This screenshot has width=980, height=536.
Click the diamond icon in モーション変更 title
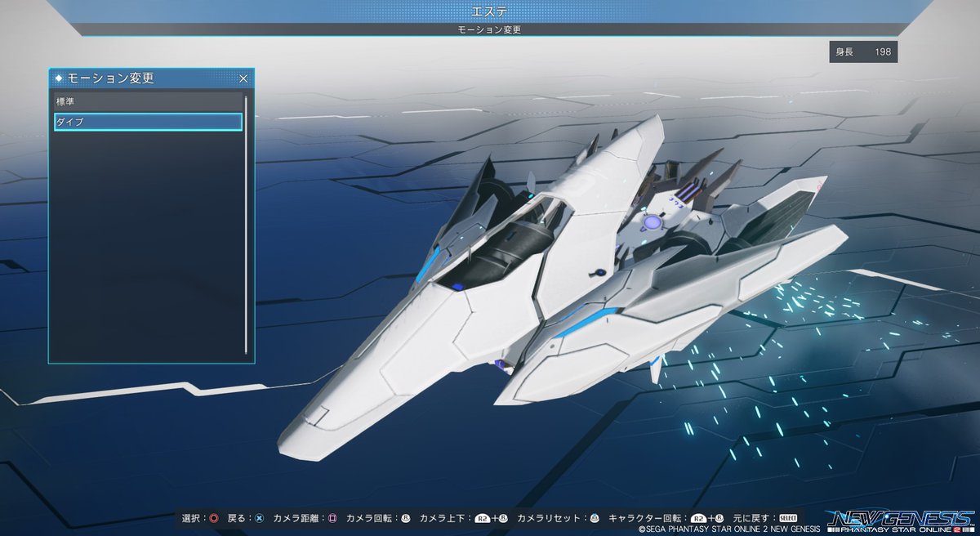pyautogui.click(x=58, y=78)
